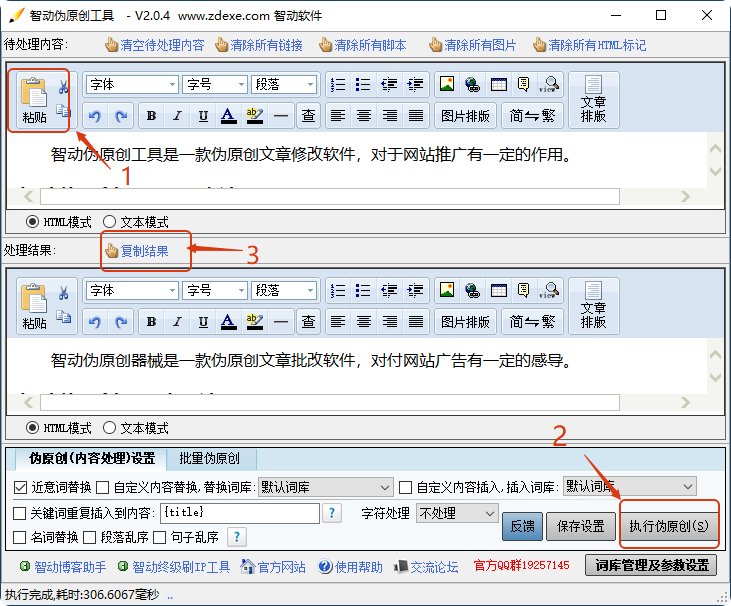Insert image in result editor
This screenshot has width=731, height=606.
point(447,290)
